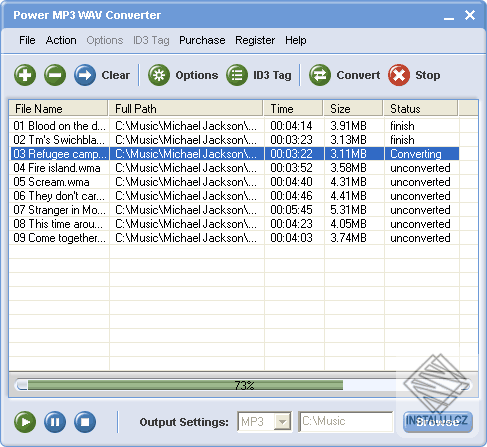Click the 73% conversion progress bar
Viewport: 487px width, 447px height.
(243, 385)
